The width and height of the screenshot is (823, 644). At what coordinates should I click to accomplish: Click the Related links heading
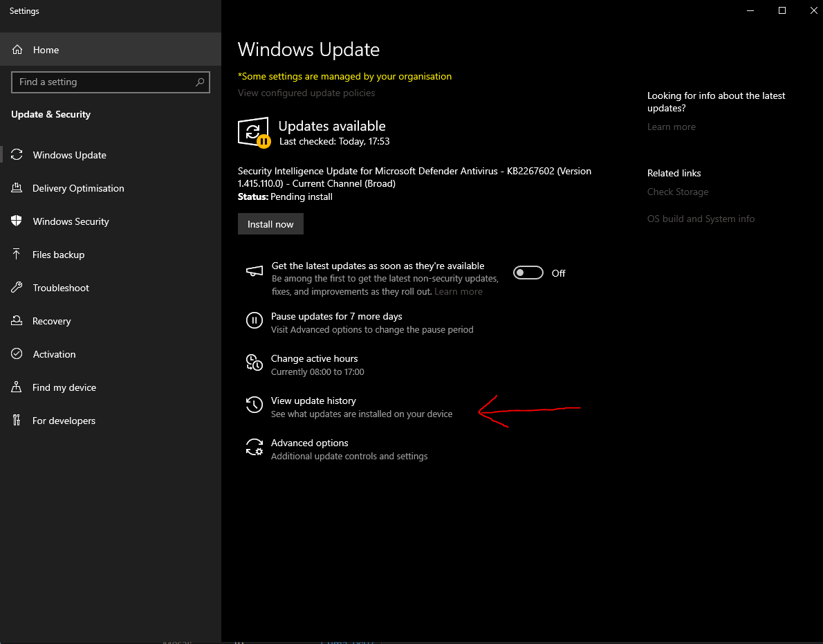click(674, 173)
